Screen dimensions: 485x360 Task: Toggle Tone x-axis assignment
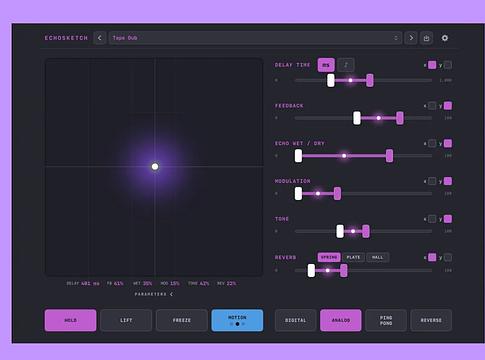click(432, 219)
